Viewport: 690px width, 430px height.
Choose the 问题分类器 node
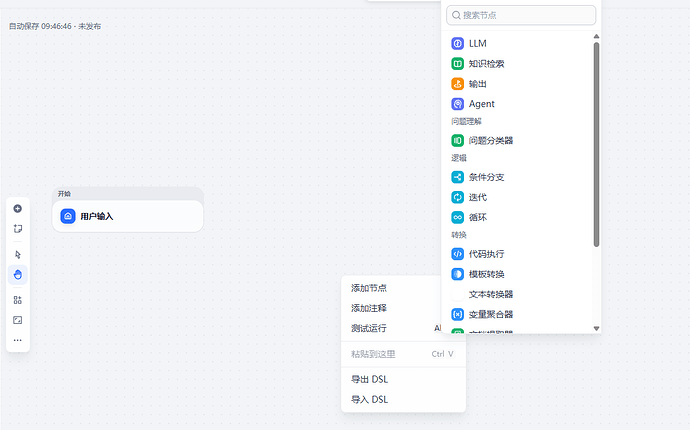click(x=490, y=141)
